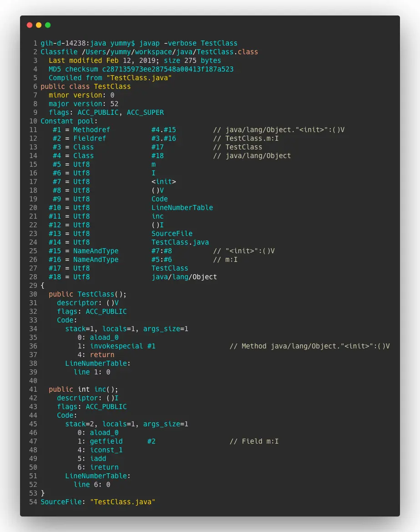Click the 'javap' command on line 1
The image size is (420, 532).
click(149, 43)
